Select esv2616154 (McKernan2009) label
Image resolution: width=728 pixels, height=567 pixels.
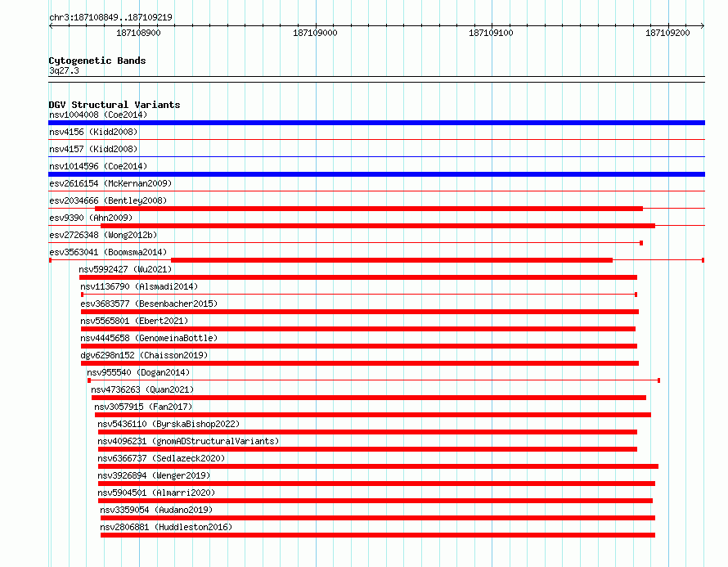point(110,183)
